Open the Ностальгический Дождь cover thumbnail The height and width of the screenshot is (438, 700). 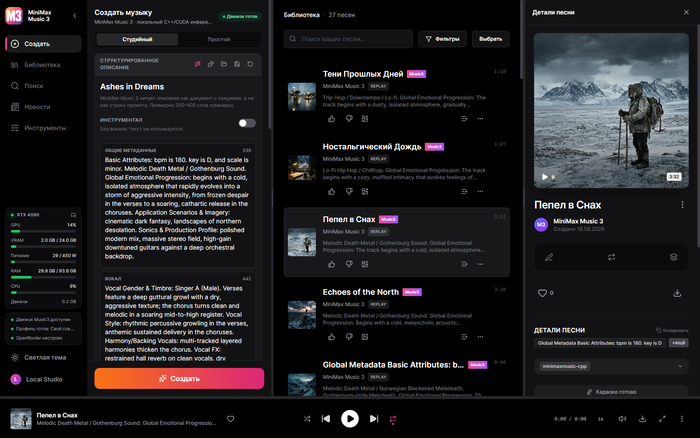tap(302, 169)
